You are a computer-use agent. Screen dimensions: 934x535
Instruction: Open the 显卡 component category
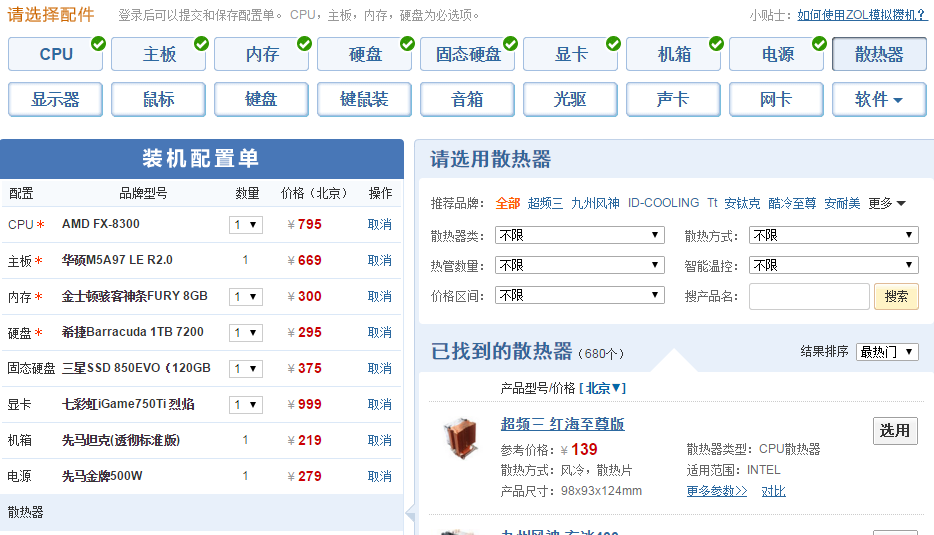[x=571, y=54]
